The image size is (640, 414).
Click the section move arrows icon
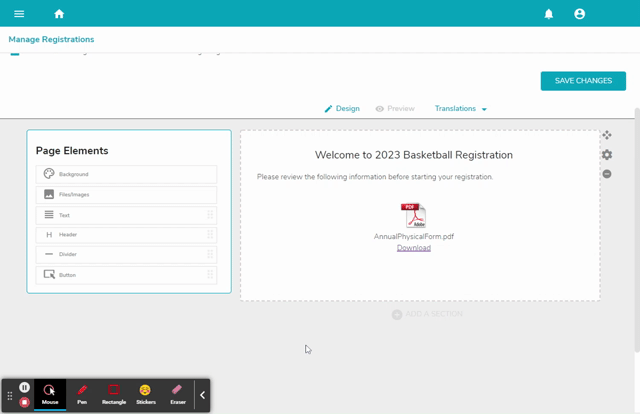[x=607, y=135]
